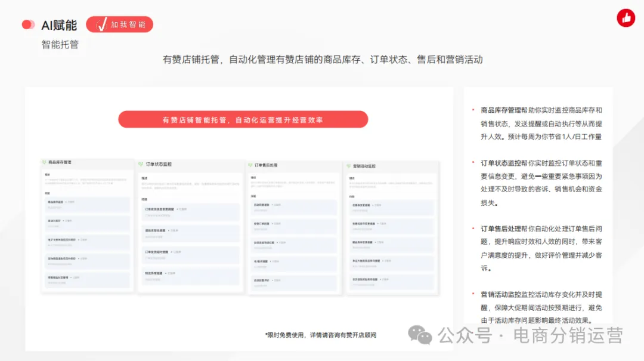The width and height of the screenshot is (644, 361).
Task: Select the 订单收货信息变更提醒 row
Action: [x=191, y=212]
